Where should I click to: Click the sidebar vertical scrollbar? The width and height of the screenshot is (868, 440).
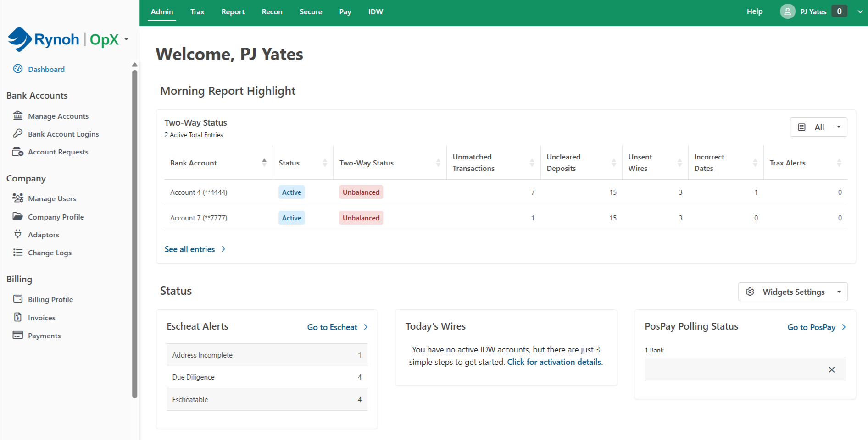[134, 234]
